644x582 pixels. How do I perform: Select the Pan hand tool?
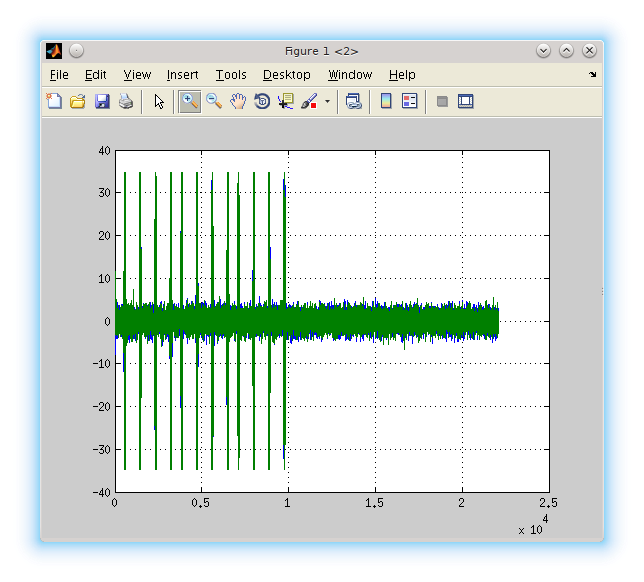tap(238, 101)
